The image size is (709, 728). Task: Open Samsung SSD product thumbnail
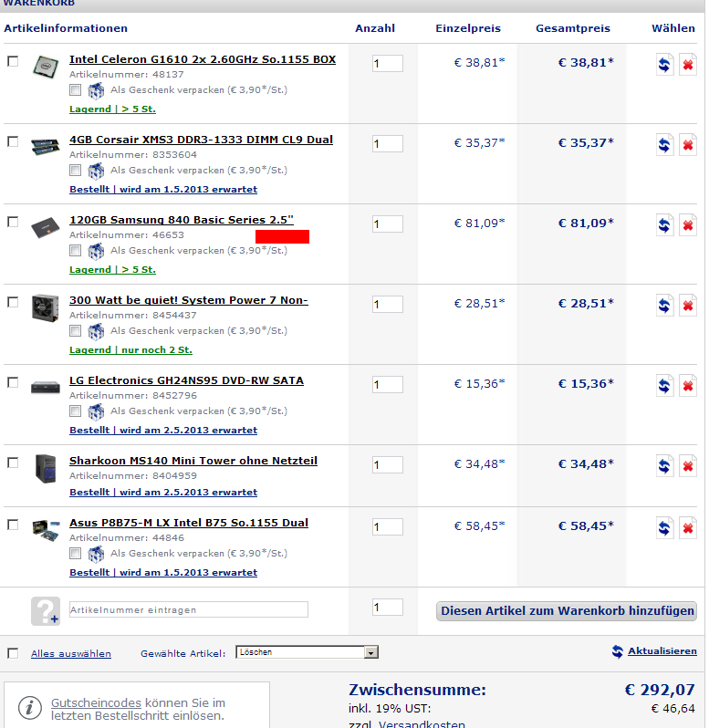coord(46,227)
